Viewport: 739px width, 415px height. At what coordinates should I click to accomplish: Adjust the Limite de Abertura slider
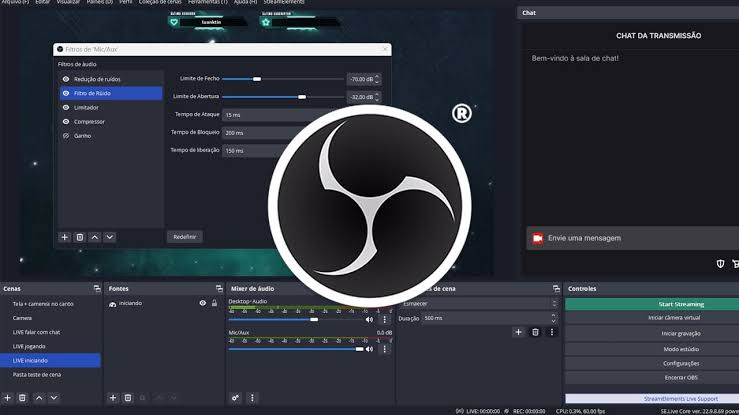283,97
